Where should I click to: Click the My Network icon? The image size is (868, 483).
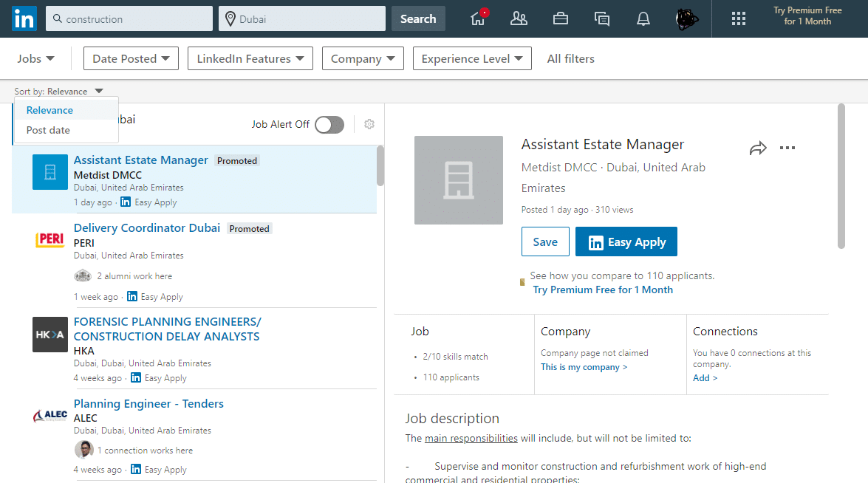coord(519,18)
